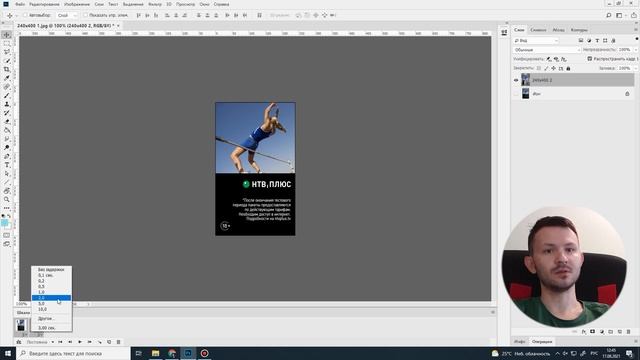Screen dimensions: 640x360
Task: Click the unify layer style icon
Action: pyautogui.click(x=564, y=59)
